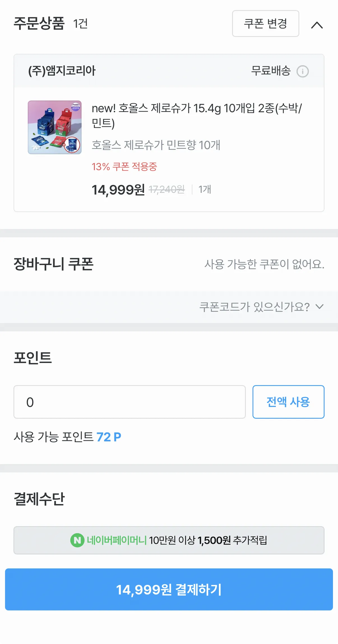Click the seller name (주)앰지코리아
The width and height of the screenshot is (338, 644).
[x=62, y=71]
